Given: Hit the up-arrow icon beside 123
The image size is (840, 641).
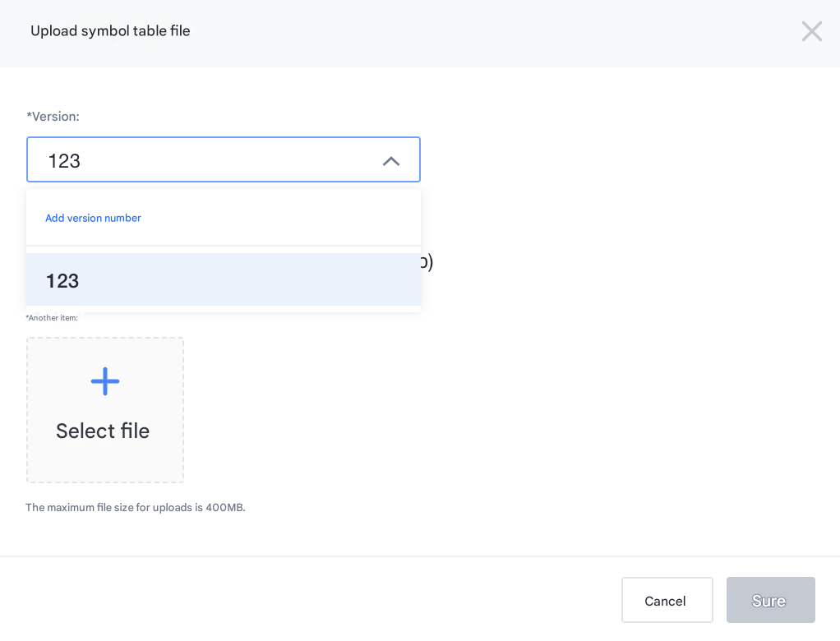Looking at the screenshot, I should tap(391, 161).
